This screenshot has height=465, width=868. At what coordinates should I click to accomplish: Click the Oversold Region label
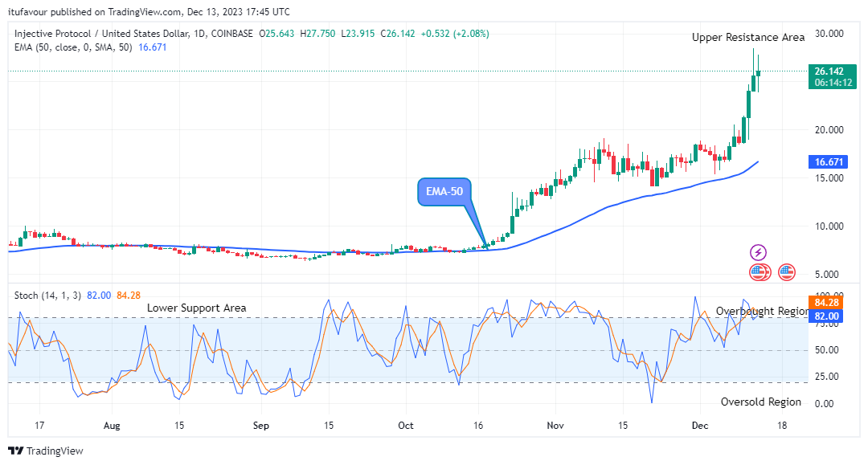point(760,402)
